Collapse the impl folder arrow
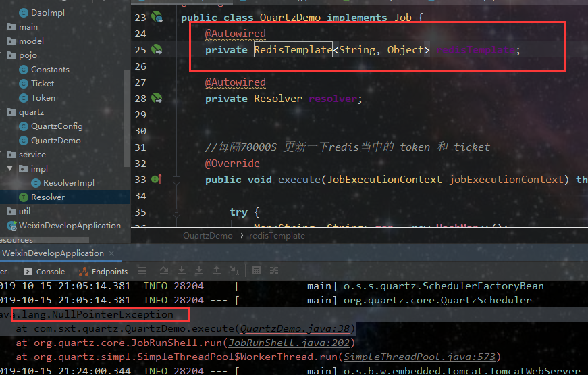The width and height of the screenshot is (588, 375). point(10,168)
